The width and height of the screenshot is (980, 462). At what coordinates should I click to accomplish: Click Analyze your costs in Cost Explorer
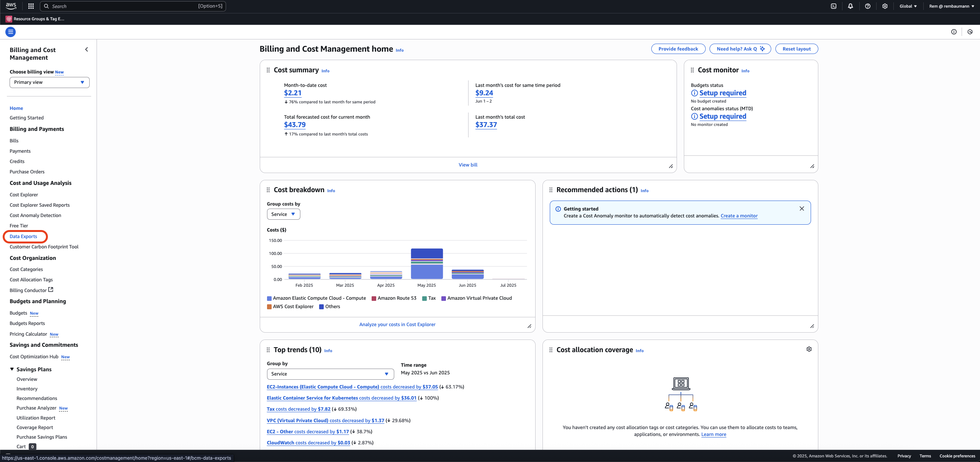coord(397,325)
